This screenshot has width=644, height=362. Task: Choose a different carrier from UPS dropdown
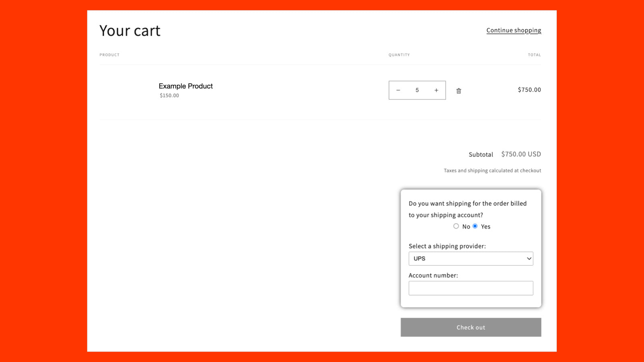pos(471,259)
